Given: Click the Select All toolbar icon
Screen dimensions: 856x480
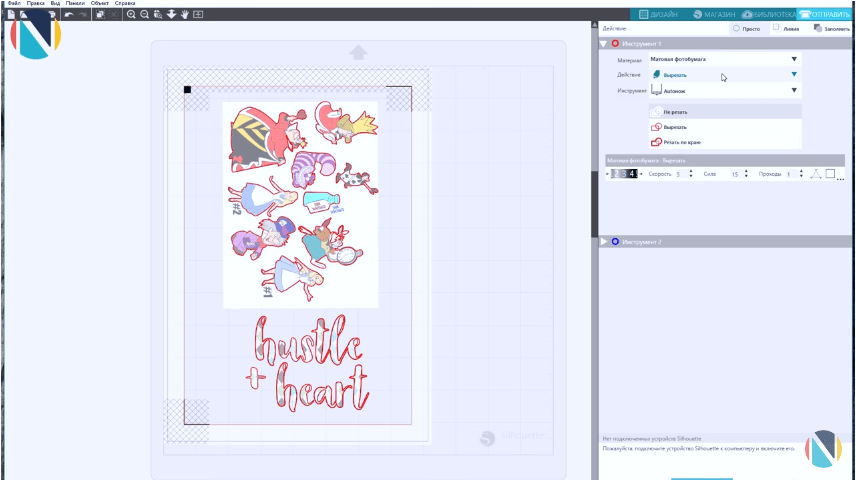Looking at the screenshot, I should pos(100,14).
